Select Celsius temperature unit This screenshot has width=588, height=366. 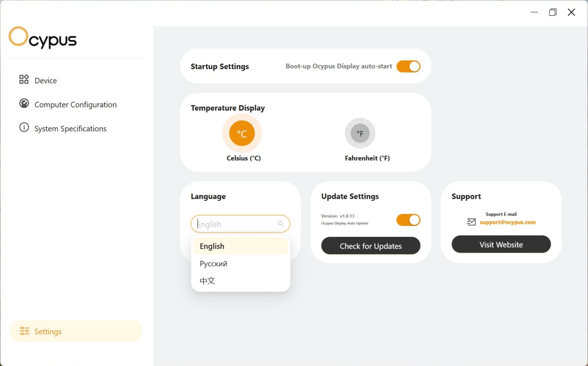(242, 133)
